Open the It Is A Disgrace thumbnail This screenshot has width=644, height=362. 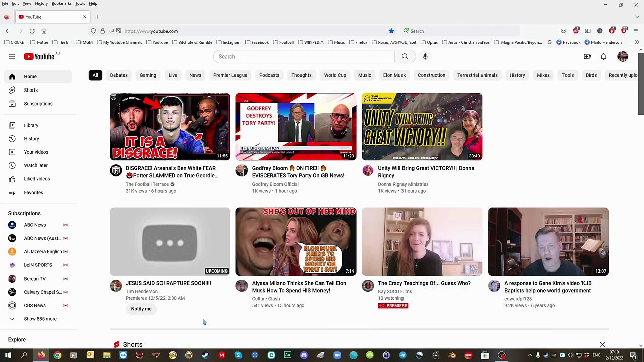coord(170,127)
